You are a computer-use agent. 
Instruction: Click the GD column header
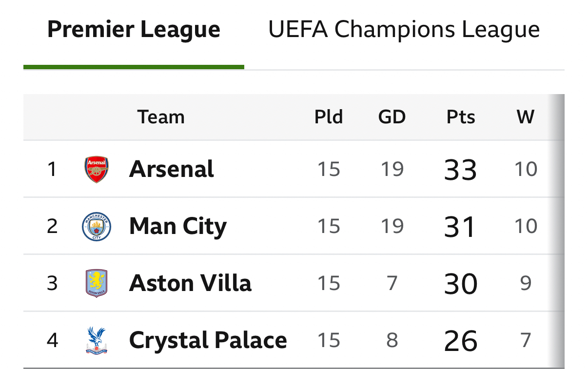click(392, 117)
